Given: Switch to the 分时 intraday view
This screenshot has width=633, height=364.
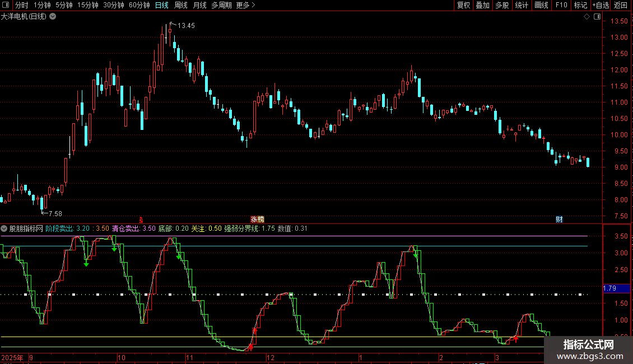Looking at the screenshot, I should coord(21,5).
